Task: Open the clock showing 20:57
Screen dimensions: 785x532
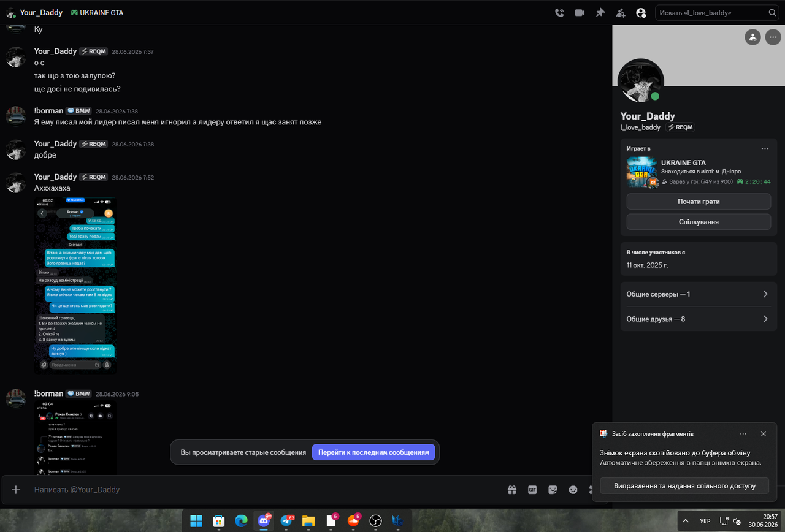Action: (x=763, y=521)
